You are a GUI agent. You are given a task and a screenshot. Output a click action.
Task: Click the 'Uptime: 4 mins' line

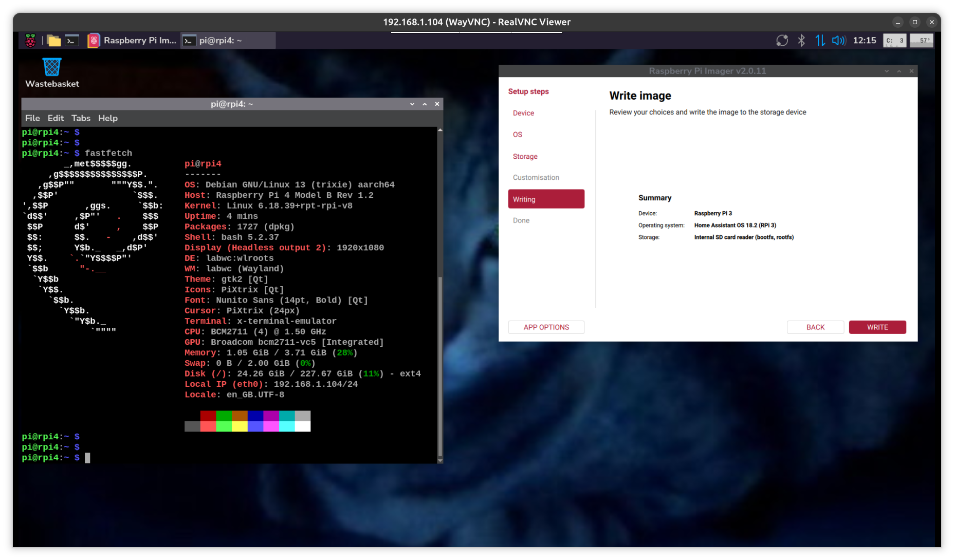pyautogui.click(x=221, y=216)
